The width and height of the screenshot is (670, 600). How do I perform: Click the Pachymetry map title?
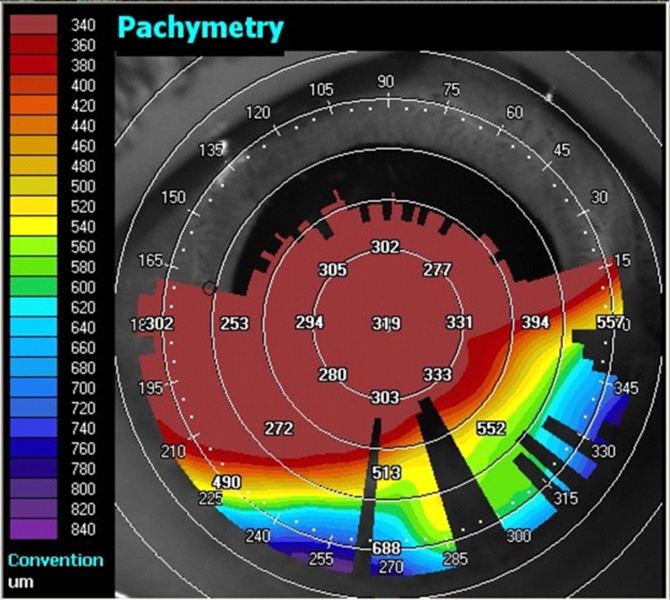200,27
